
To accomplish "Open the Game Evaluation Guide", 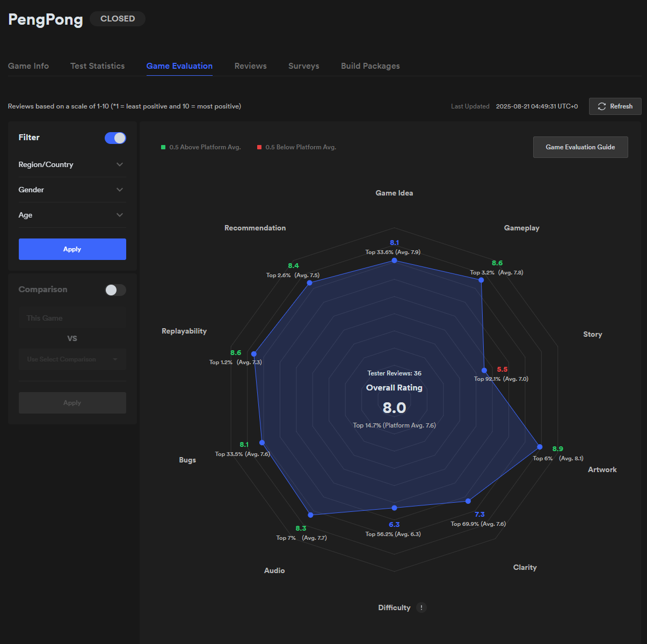I will (x=580, y=147).
